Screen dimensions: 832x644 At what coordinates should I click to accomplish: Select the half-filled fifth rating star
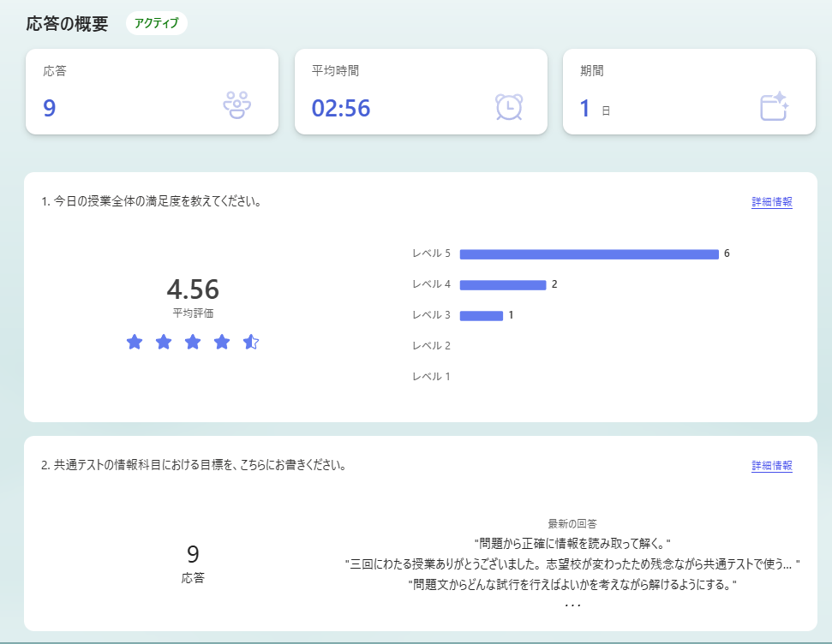251,343
